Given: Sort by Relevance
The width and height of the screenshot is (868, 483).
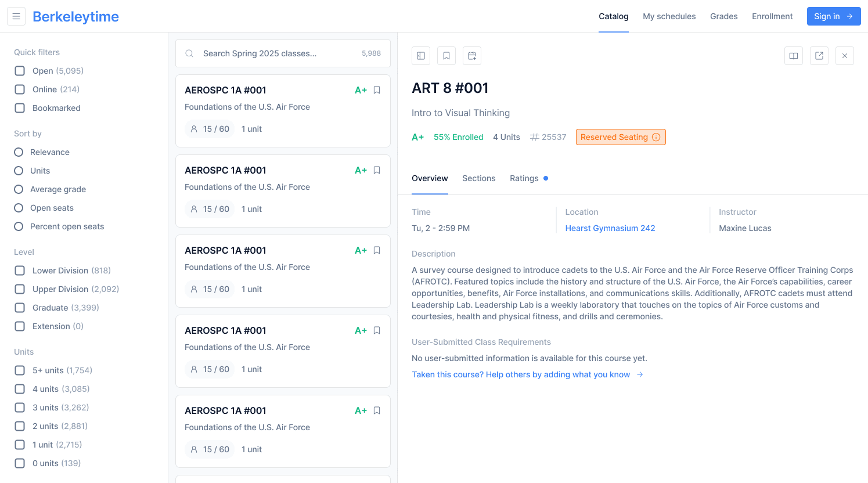Looking at the screenshot, I should tap(19, 152).
